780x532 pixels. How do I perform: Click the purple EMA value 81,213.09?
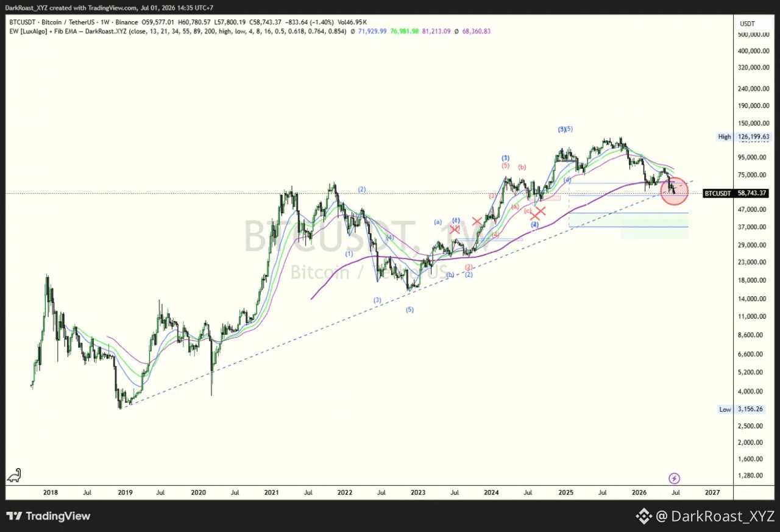point(438,30)
